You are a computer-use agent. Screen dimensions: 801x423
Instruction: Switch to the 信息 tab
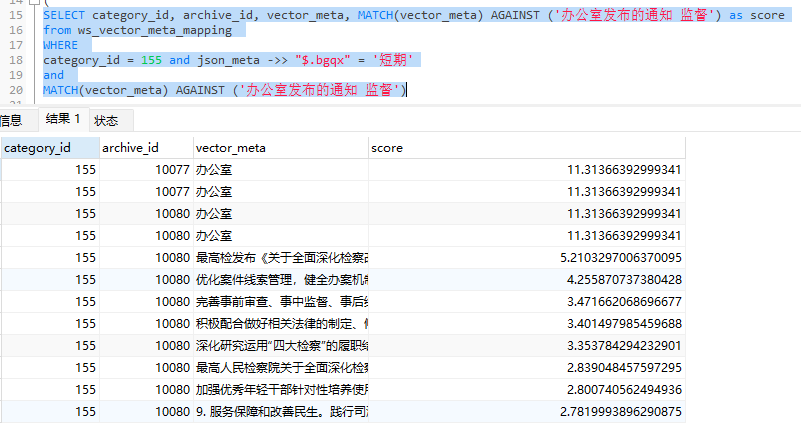[11, 120]
